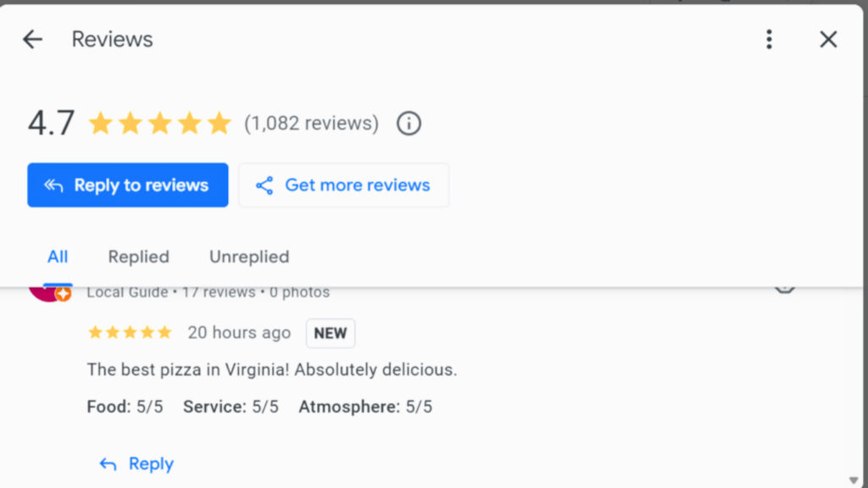The image size is (868, 488).
Task: Select the All reviews tab
Action: (58, 257)
